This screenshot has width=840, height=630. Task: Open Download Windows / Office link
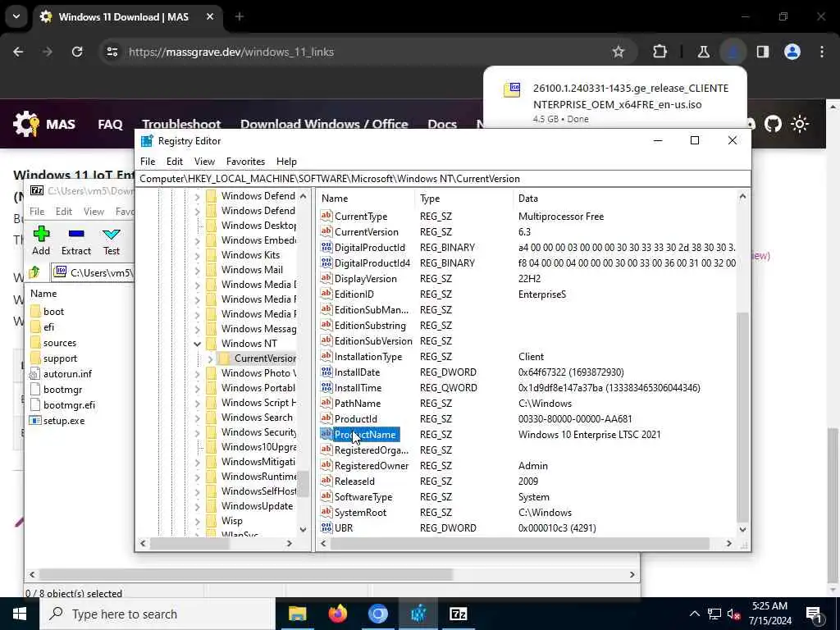[x=324, y=125]
